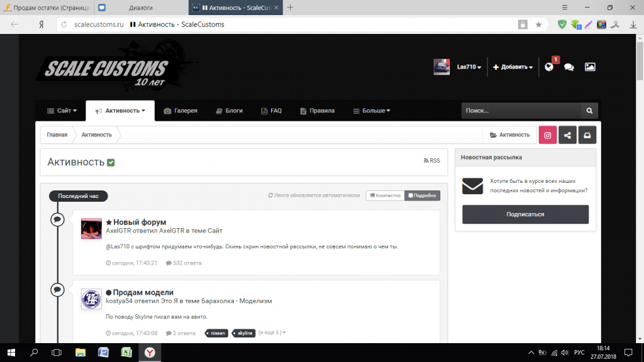
Task: Open the Instagram pink button
Action: point(548,135)
